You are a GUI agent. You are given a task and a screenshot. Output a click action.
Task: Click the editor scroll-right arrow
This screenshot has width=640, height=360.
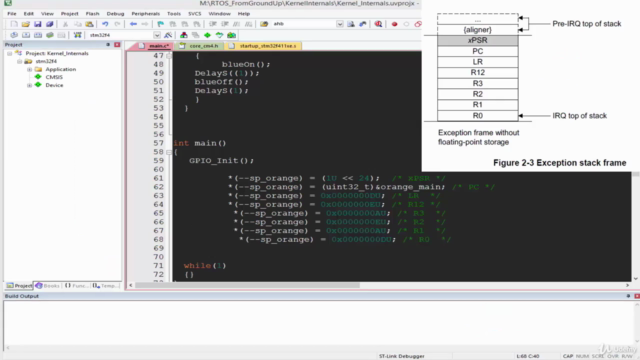627,285
